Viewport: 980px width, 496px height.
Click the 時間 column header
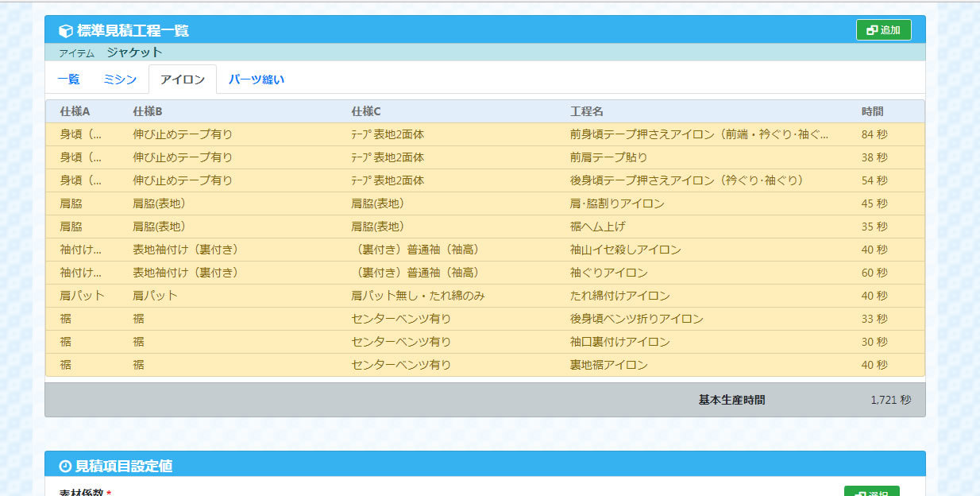(872, 111)
